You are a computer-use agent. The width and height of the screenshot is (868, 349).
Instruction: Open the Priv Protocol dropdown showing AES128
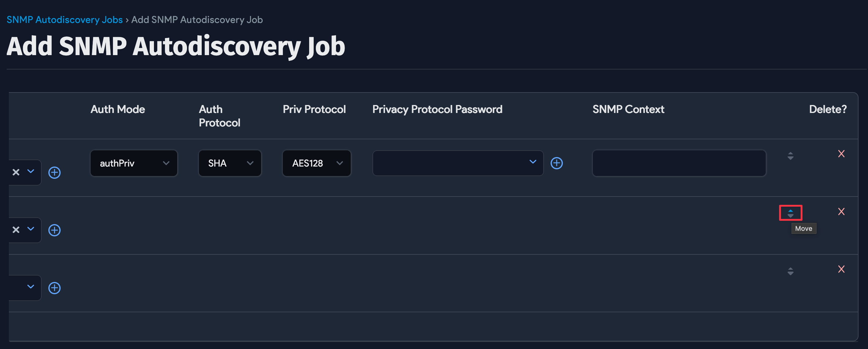(x=316, y=163)
